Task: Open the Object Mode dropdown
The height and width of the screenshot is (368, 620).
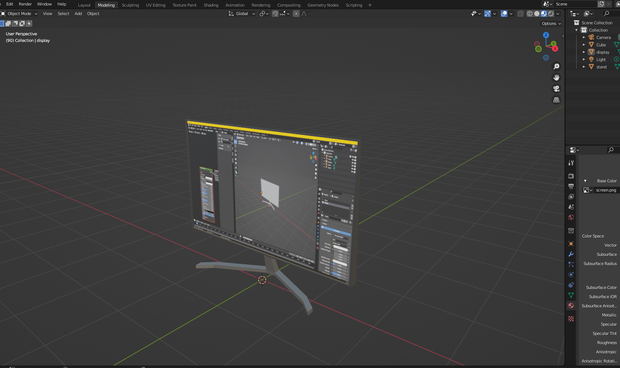Action: [19, 13]
